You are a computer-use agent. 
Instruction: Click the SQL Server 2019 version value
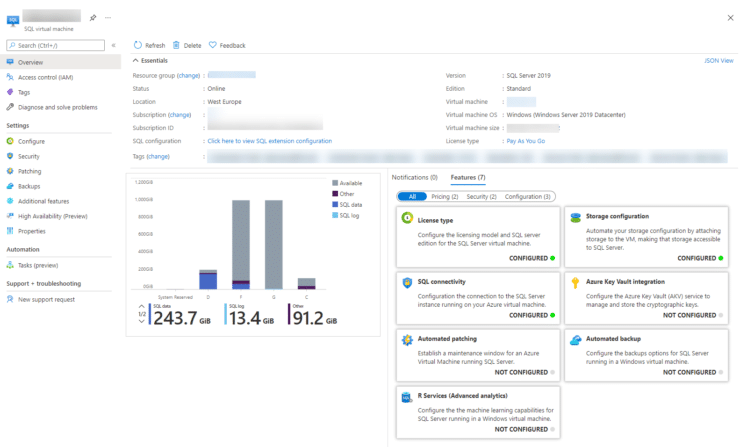(529, 76)
